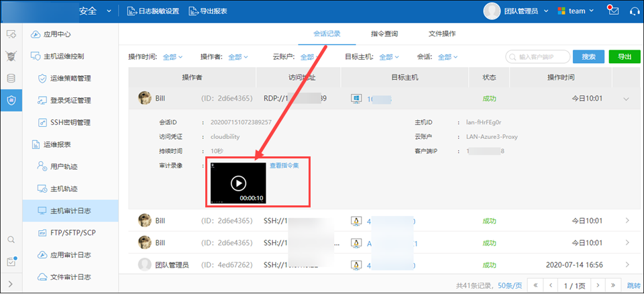Open the log desensitization settings
This screenshot has height=294, width=644.
click(x=153, y=11)
